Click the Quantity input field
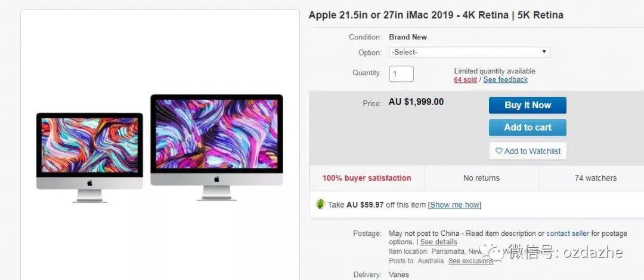The height and width of the screenshot is (280, 644). click(x=401, y=74)
